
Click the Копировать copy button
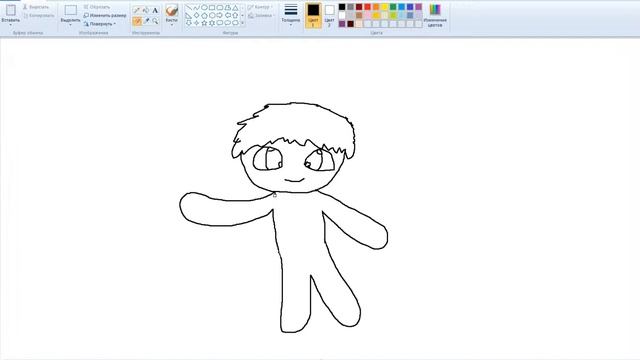[x=38, y=16]
